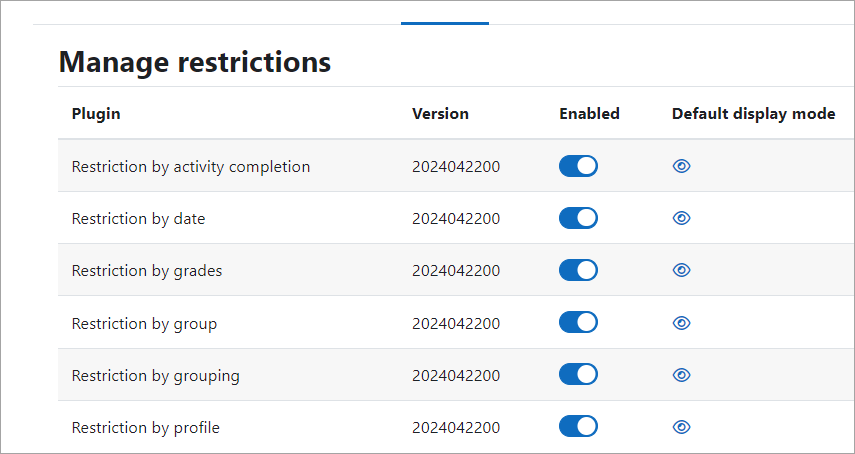Click the Plugin column header

click(96, 114)
